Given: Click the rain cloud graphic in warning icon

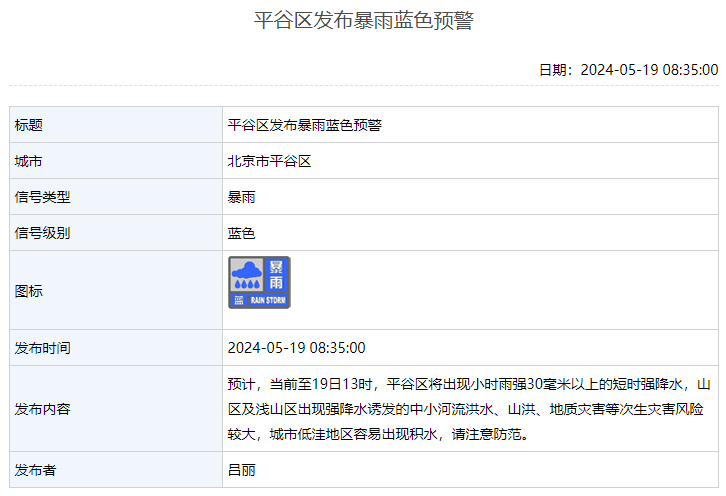Looking at the screenshot, I should 246,275.
